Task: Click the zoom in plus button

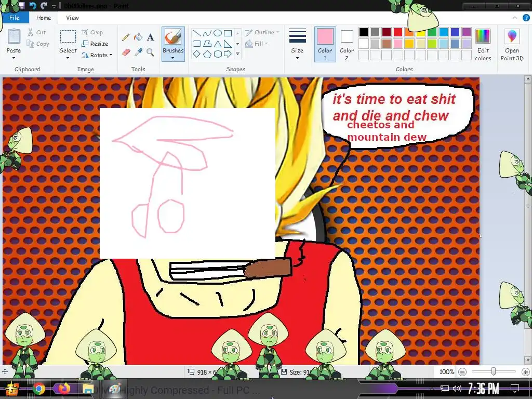Action: (526, 372)
